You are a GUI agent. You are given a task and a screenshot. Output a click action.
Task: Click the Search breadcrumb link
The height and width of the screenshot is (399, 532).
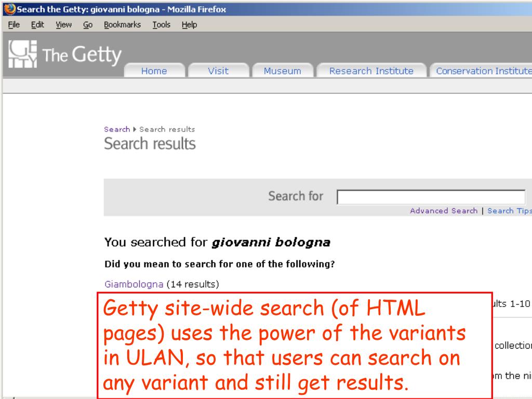[117, 129]
